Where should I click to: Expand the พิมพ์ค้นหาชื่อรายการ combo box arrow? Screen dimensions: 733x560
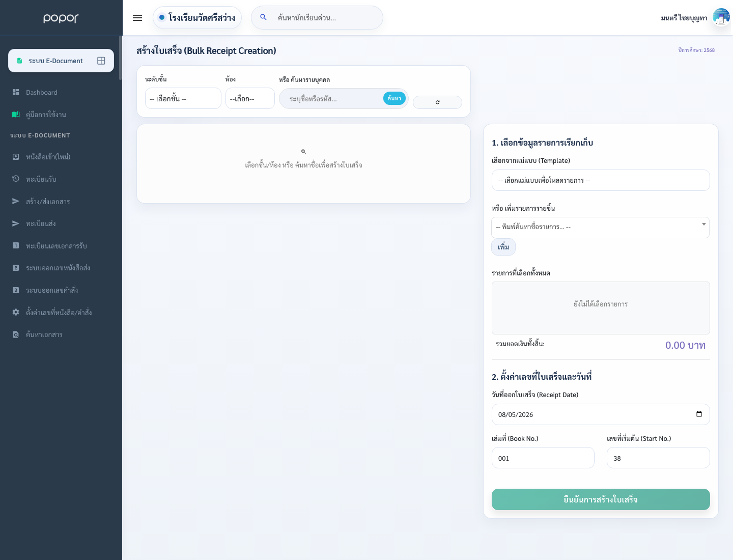pyautogui.click(x=703, y=224)
